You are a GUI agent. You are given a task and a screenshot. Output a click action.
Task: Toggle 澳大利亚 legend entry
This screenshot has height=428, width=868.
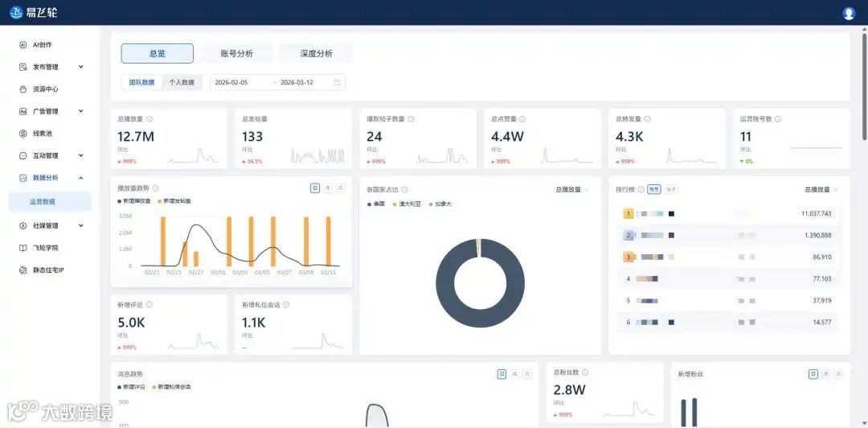click(407, 204)
